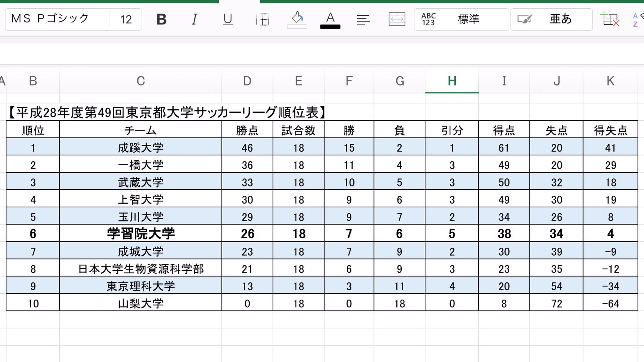Open text alignment options
Screen dimensions: 644x362
click(363, 19)
